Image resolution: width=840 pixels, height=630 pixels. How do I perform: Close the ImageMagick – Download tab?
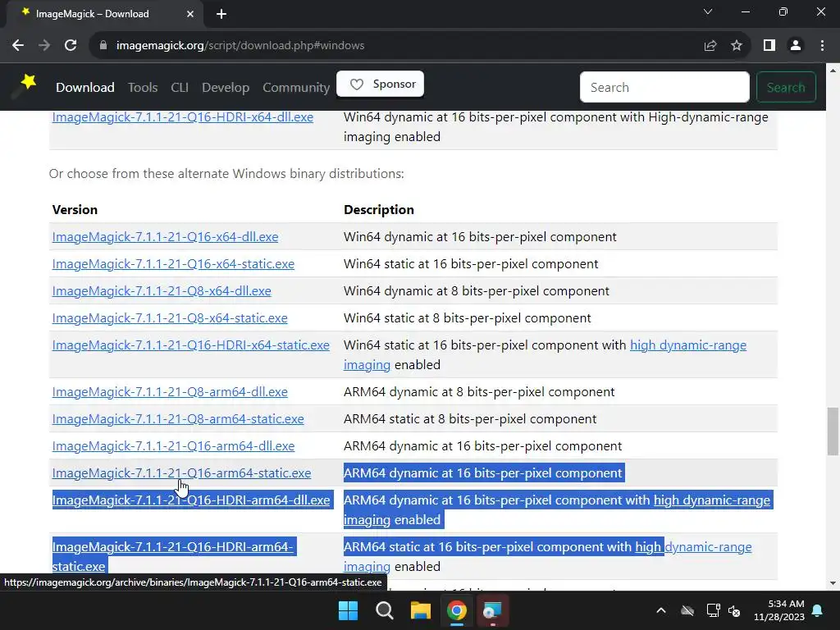tap(190, 15)
